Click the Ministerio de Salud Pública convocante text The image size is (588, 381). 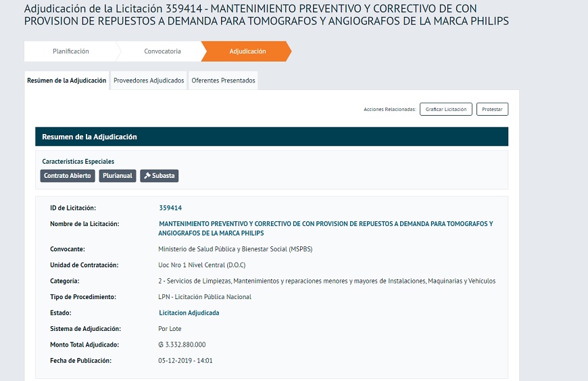[x=235, y=249]
